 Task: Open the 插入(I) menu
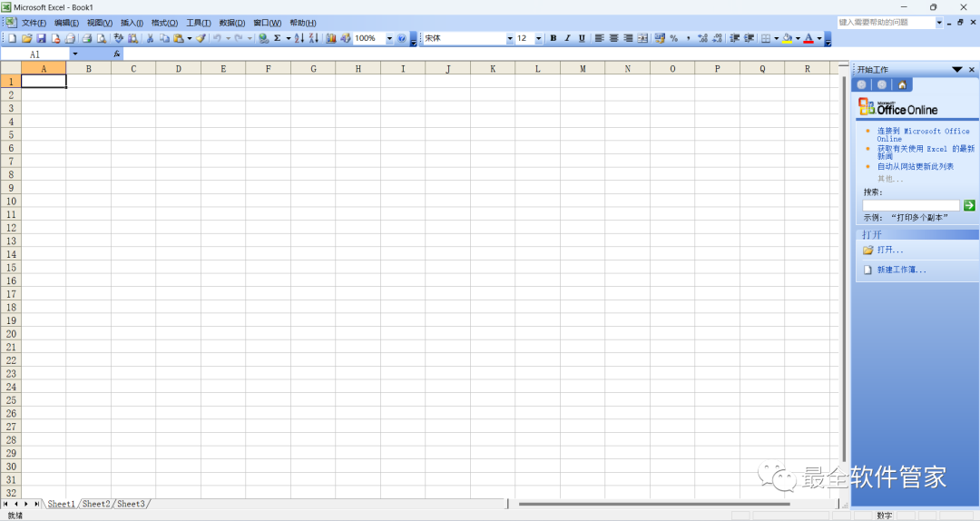pos(132,23)
